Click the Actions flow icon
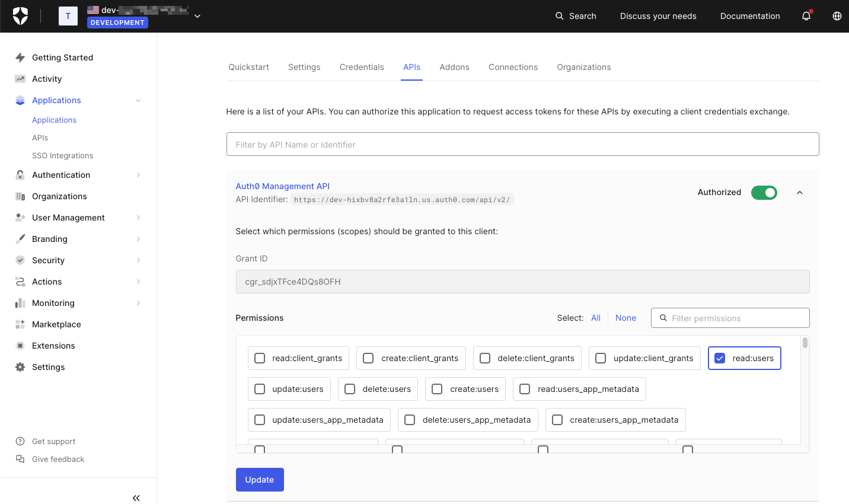This screenshot has width=849, height=504. click(20, 282)
